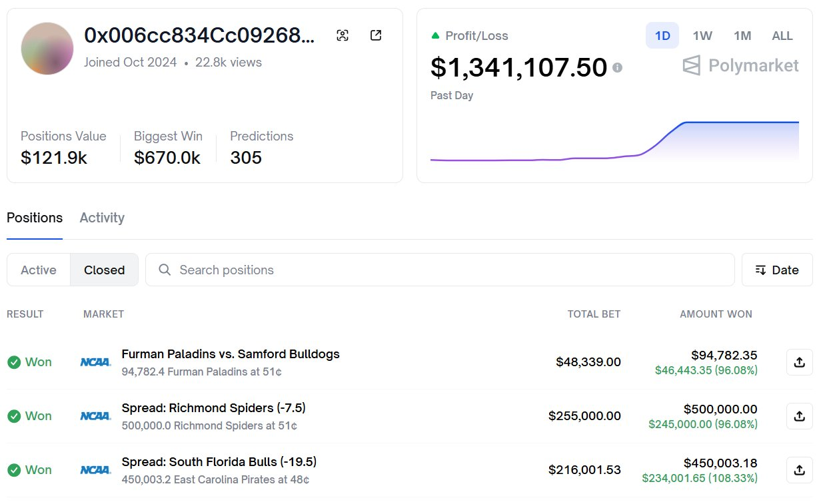The height and width of the screenshot is (504, 823).
Task: Share the South Florida Bulls position
Action: click(799, 470)
